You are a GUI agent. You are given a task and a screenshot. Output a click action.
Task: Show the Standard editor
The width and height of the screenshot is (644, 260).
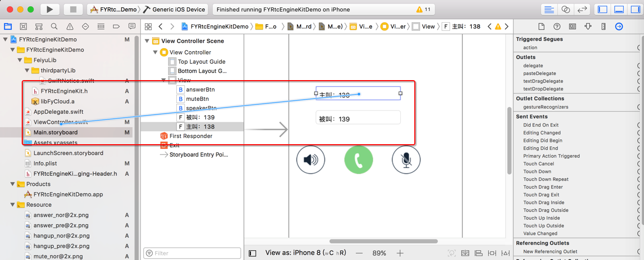tap(549, 9)
